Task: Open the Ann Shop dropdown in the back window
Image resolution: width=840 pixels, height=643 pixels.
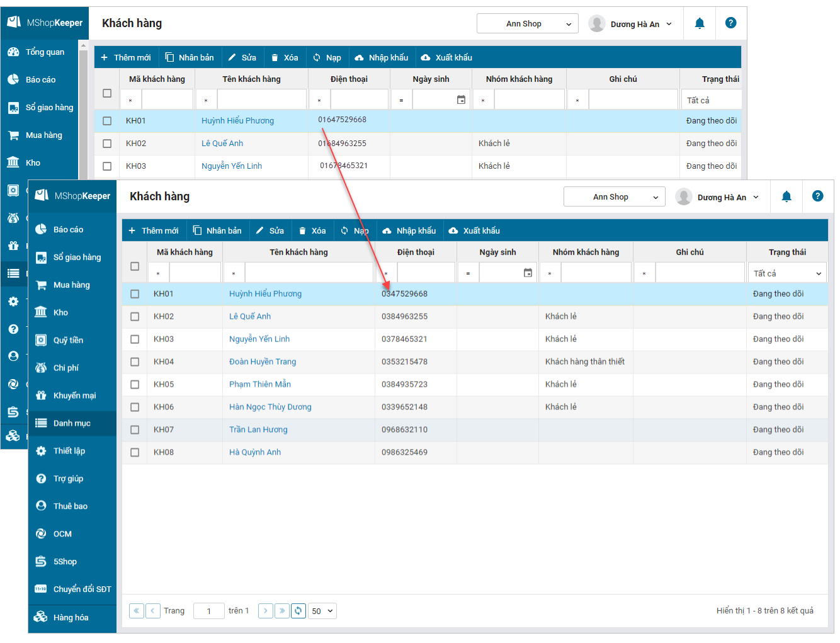Action: point(528,23)
